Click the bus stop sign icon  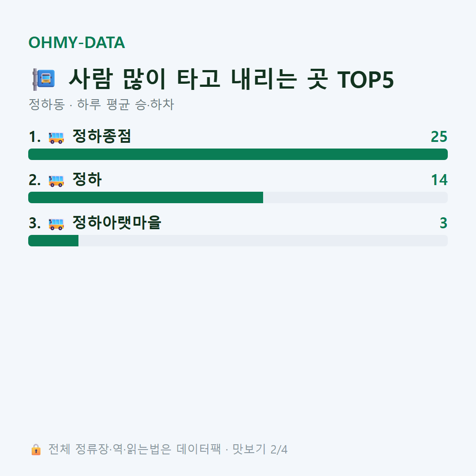[x=44, y=79]
